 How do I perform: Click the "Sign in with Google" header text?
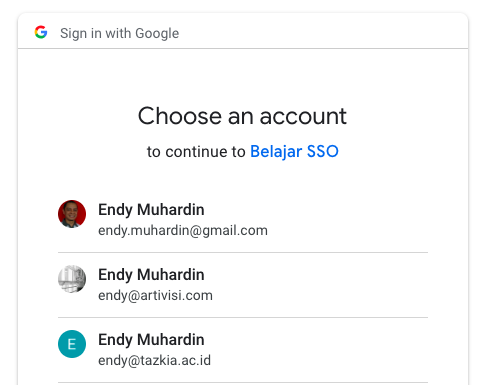(119, 33)
